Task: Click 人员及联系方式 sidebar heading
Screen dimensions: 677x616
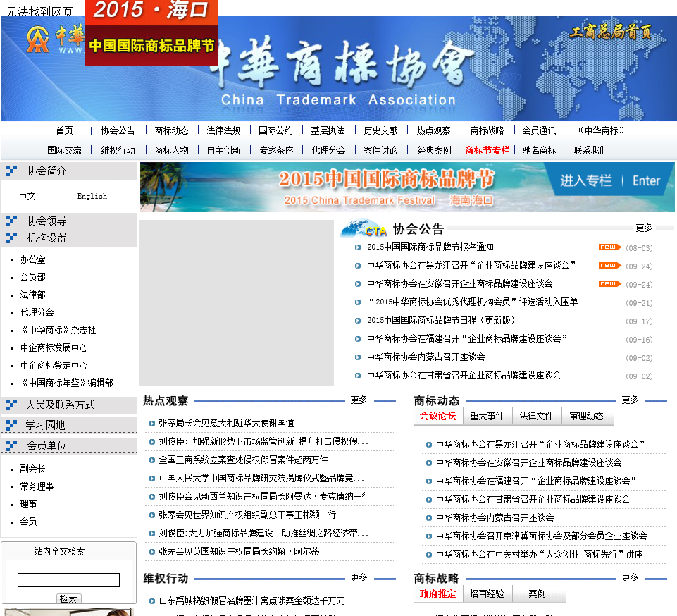Action: (60, 405)
